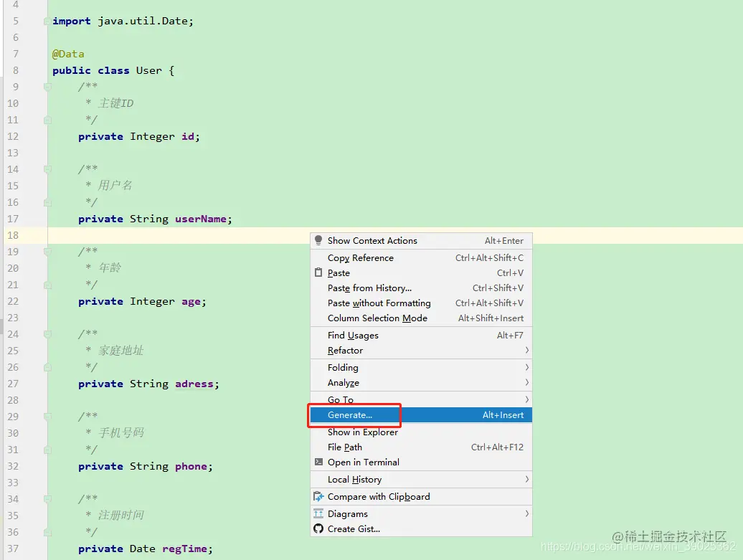
Task: Choose Generate... from the context menu
Action: [x=421, y=415]
